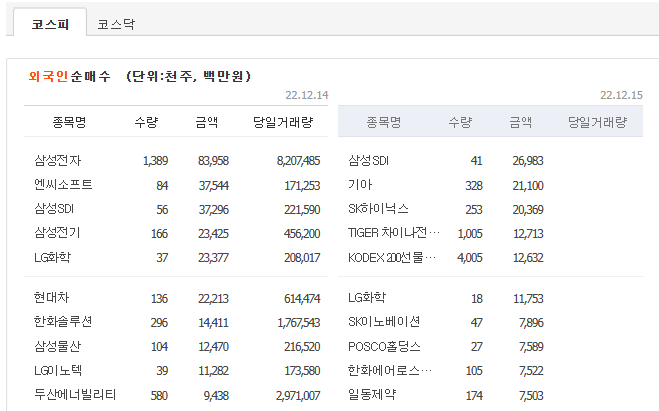The width and height of the screenshot is (659, 411).
Task: Switch to the 코스피 tab
Action: (x=50, y=23)
